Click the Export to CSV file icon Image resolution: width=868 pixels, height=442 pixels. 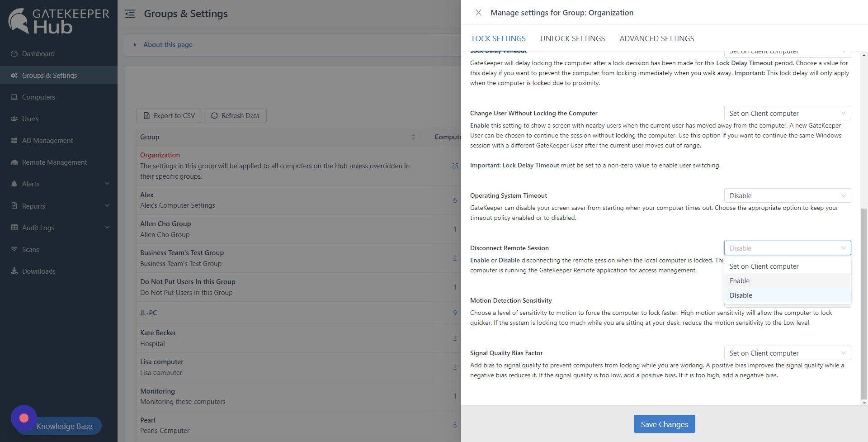pyautogui.click(x=146, y=116)
